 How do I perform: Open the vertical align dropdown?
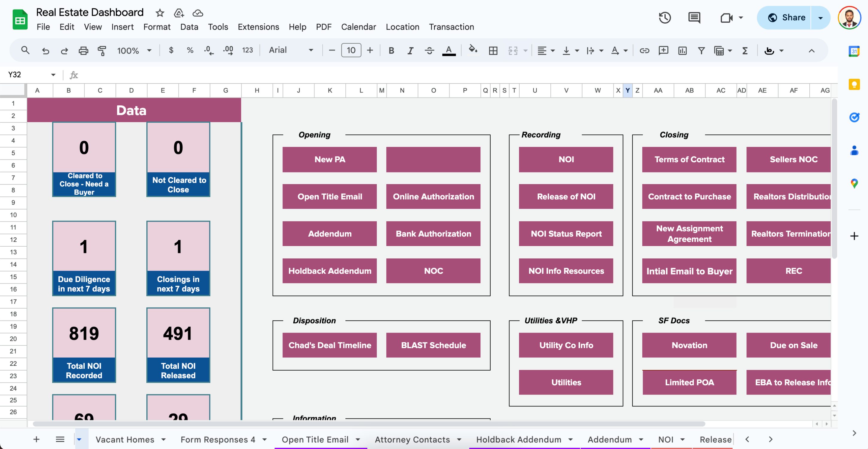pos(570,51)
